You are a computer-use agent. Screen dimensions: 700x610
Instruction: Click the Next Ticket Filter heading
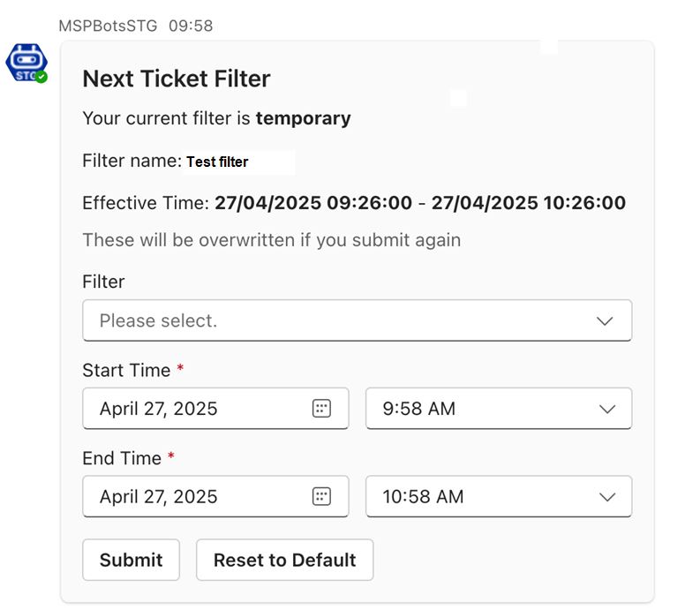point(177,79)
